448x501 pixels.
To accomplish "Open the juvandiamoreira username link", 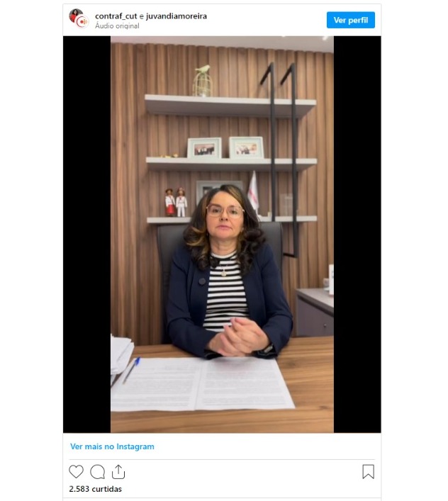I will (x=177, y=16).
